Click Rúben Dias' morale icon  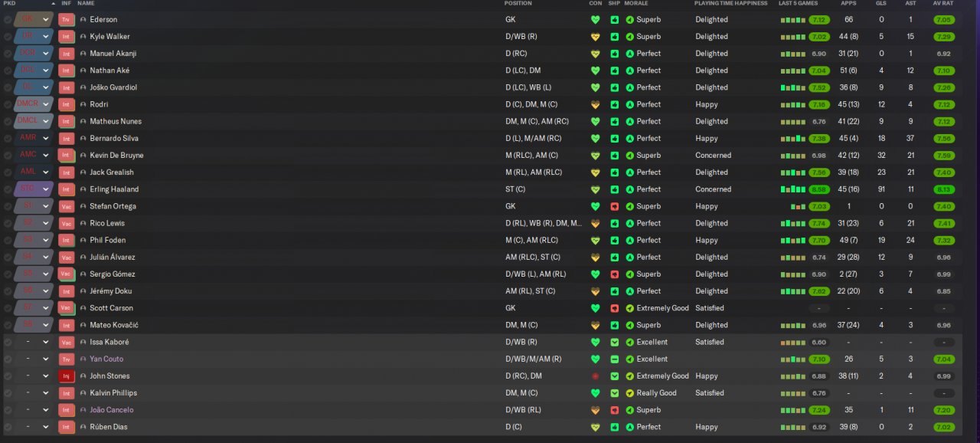630,427
